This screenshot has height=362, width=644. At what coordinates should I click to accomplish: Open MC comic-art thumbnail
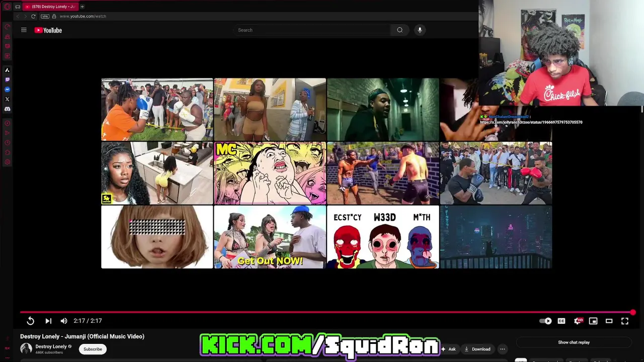click(x=270, y=173)
